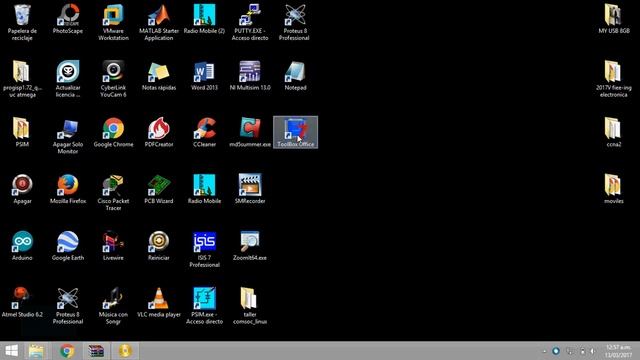
Task: Open the volume speaker tray icon
Action: [x=593, y=351]
